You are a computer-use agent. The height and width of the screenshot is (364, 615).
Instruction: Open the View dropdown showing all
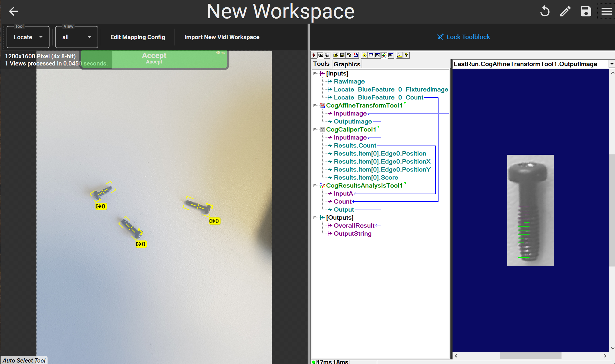pyautogui.click(x=76, y=37)
